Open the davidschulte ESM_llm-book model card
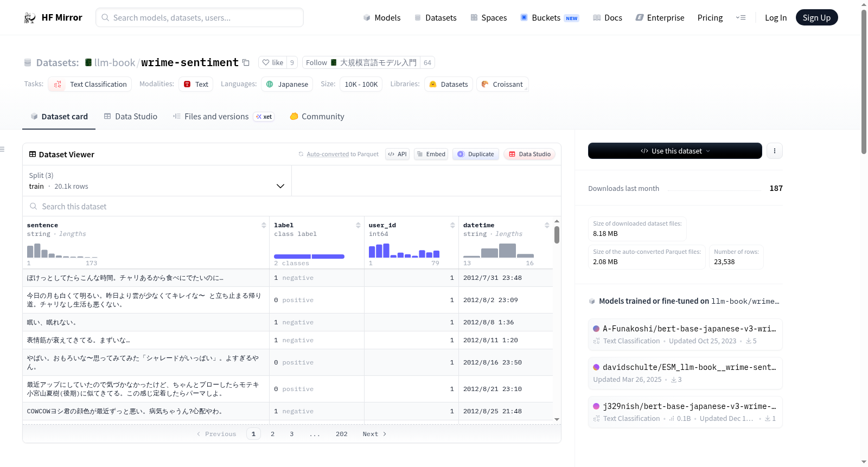The width and height of the screenshot is (868, 467). (685, 373)
